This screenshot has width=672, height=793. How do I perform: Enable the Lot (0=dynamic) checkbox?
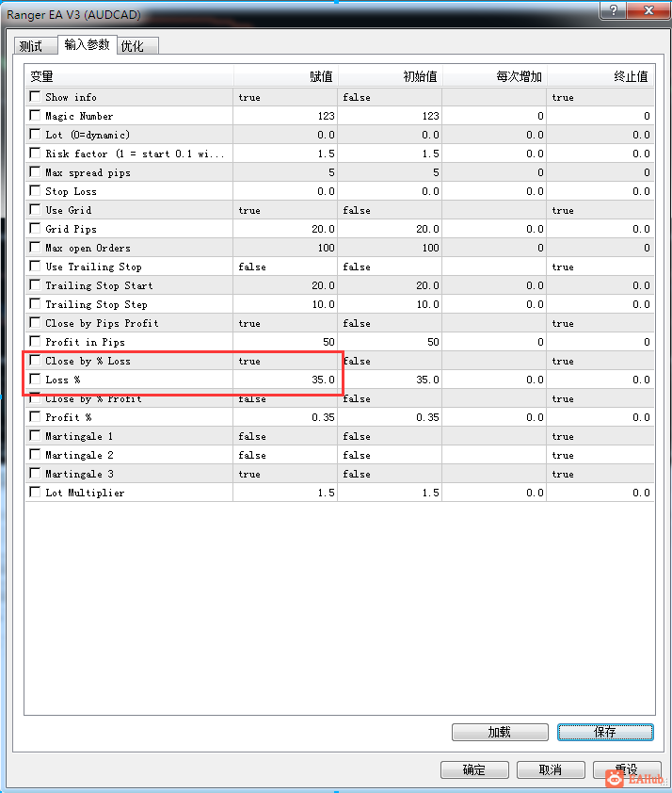tap(35, 134)
